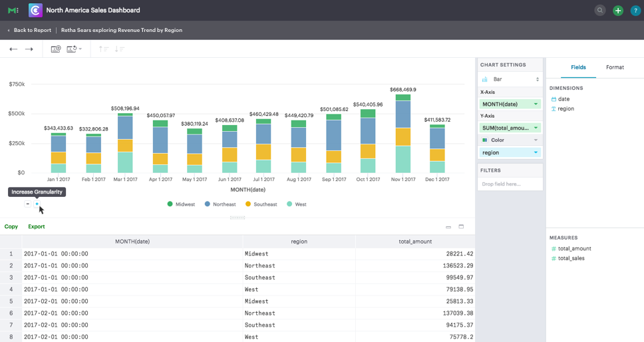Click the filters Drop field here box
The image size is (644, 342).
click(510, 184)
